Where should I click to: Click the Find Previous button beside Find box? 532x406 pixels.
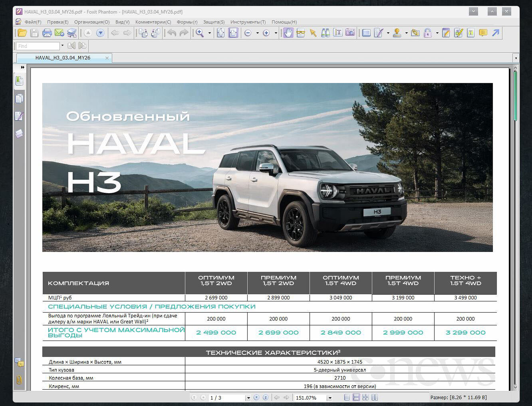tap(72, 46)
